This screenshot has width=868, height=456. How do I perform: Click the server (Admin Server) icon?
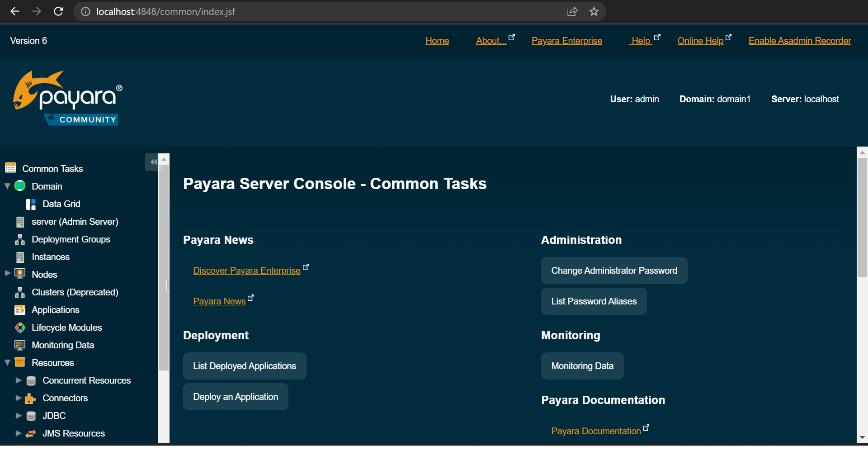click(20, 222)
